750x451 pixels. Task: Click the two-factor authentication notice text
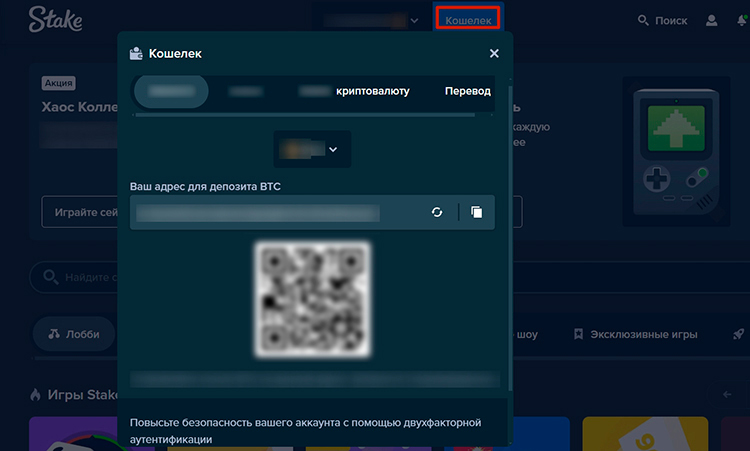(305, 431)
